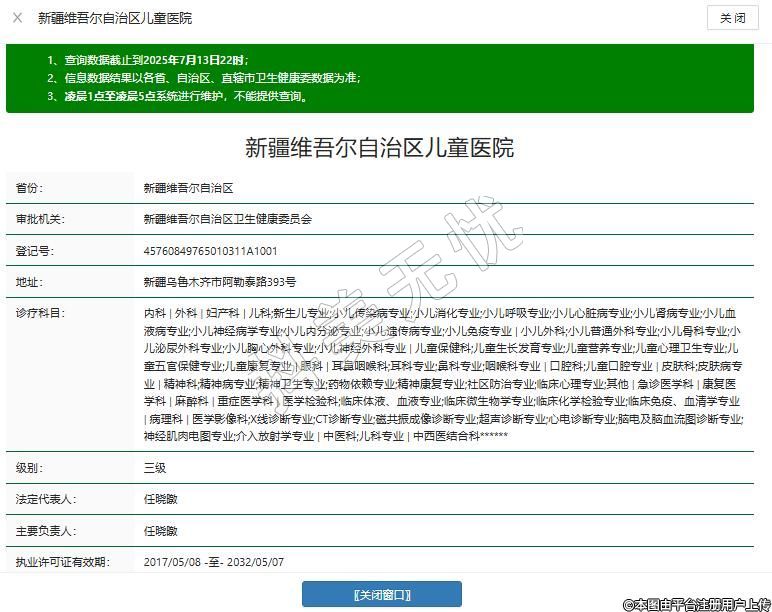The image size is (772, 612).
Task: Click the 法定代表人 name value
Action: [161, 499]
